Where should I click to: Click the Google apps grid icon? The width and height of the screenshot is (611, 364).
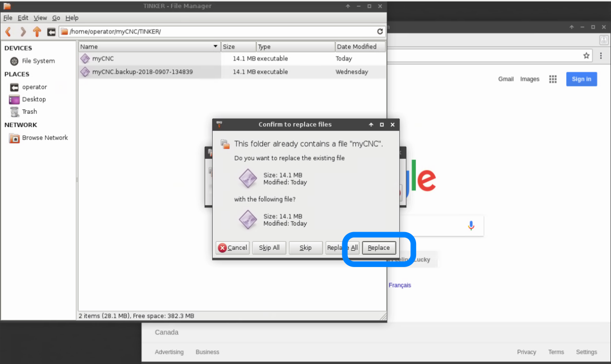click(x=553, y=79)
